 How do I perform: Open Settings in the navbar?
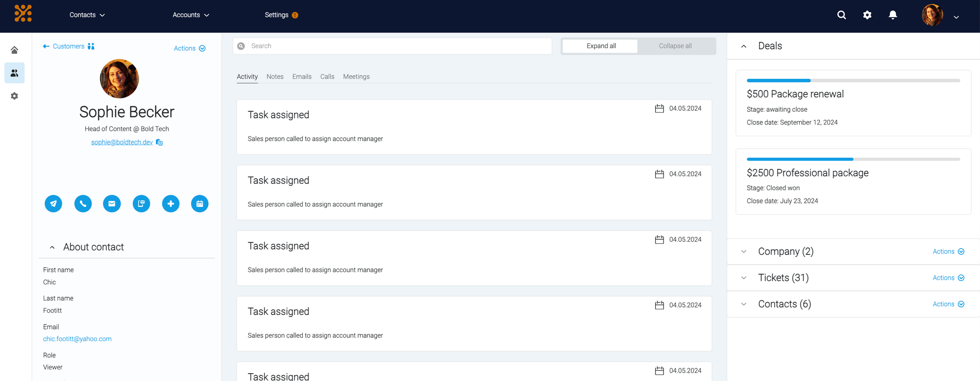click(276, 15)
